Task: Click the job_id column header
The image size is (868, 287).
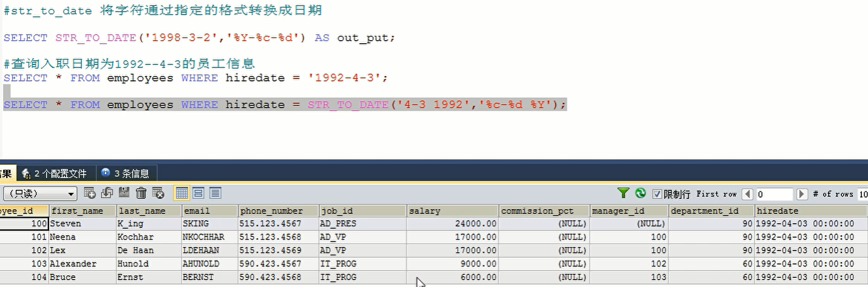Action: [x=362, y=210]
